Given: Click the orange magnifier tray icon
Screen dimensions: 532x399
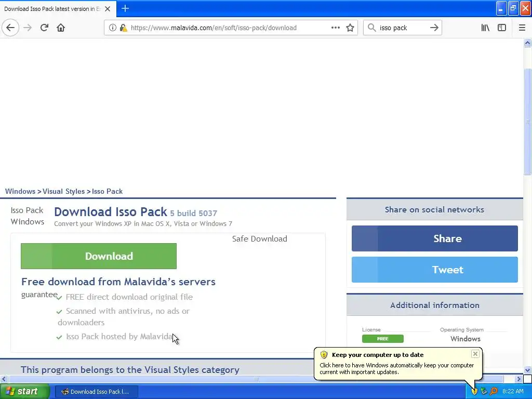Looking at the screenshot, I should click(x=494, y=391).
